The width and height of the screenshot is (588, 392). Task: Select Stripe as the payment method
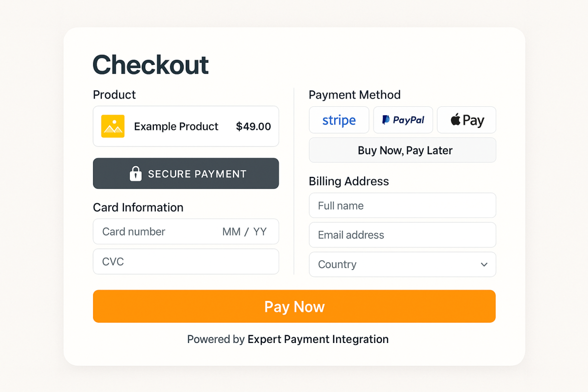339,120
